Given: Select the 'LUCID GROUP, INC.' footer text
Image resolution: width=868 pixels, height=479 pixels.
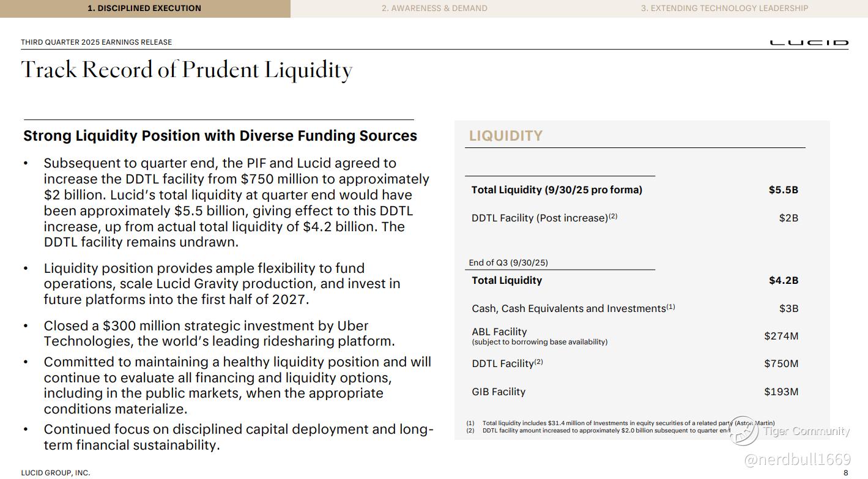Looking at the screenshot, I should point(56,473).
